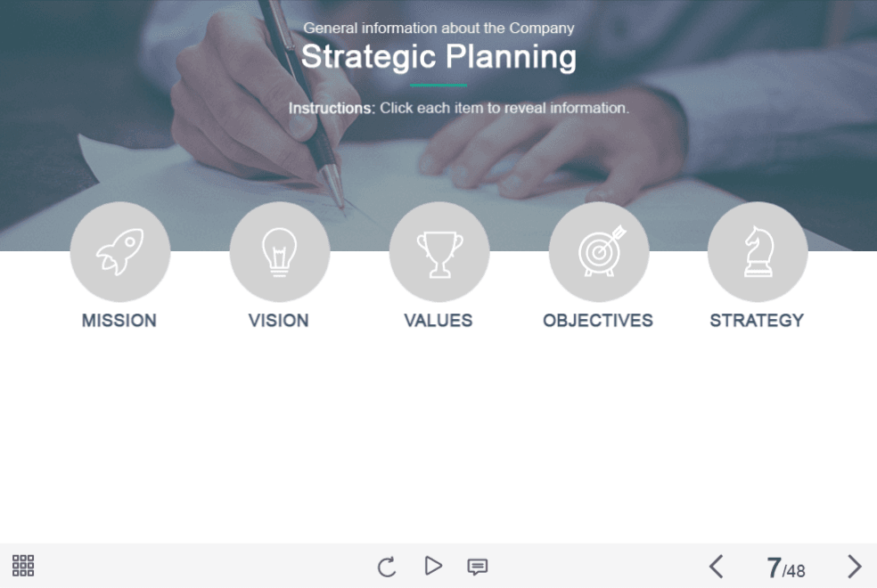Click the General information subtitle text
This screenshot has width=877, height=588.
pos(438,28)
